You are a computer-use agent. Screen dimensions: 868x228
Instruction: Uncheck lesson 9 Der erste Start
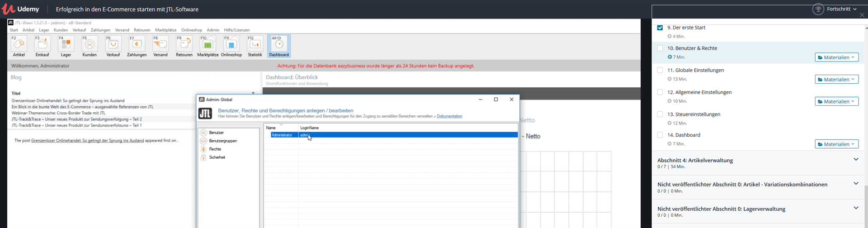660,28
